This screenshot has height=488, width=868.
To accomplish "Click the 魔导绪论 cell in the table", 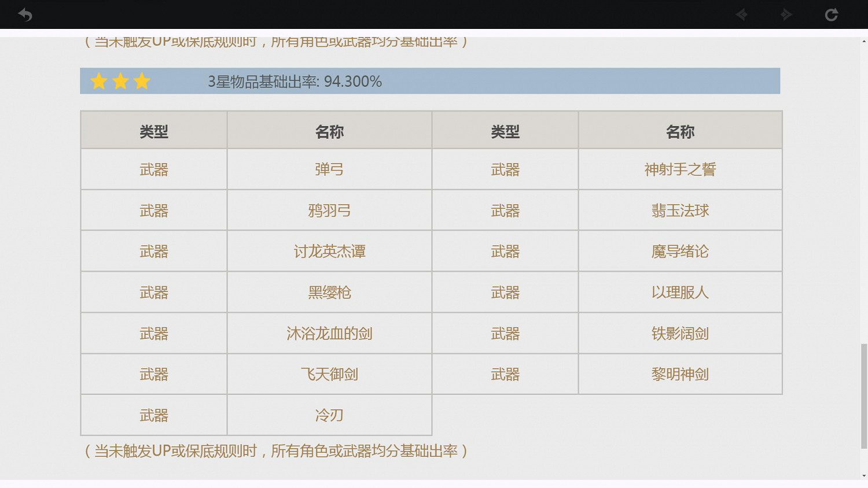I will pos(680,251).
